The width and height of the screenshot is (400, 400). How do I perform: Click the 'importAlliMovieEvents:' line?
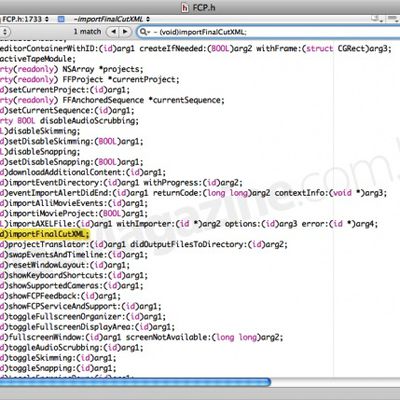[x=74, y=203]
